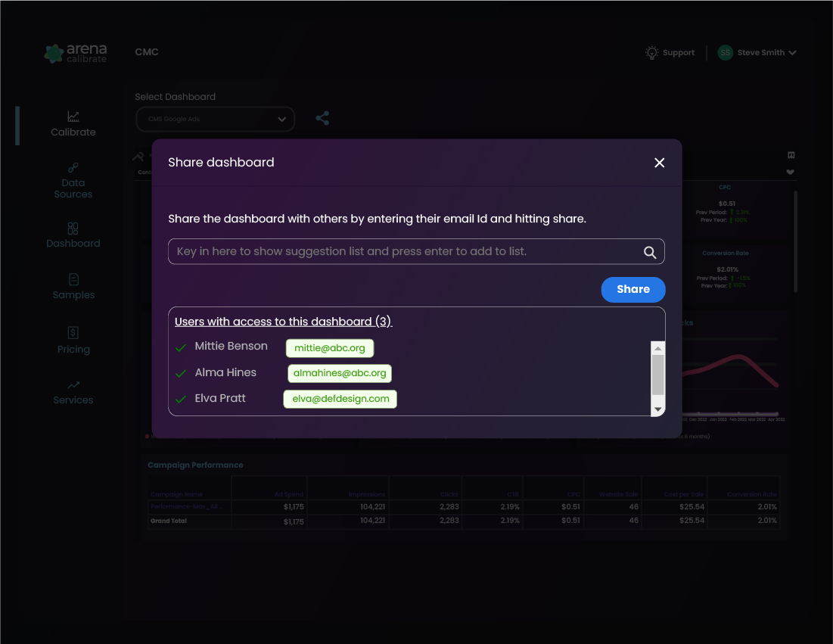Click the elva@defdesign.com email tag
Screen dimensions: 833x644
pos(340,399)
